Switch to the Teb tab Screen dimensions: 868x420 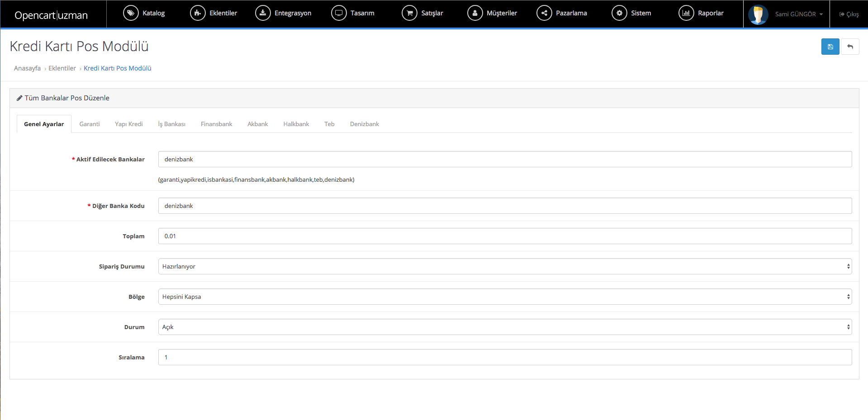329,124
